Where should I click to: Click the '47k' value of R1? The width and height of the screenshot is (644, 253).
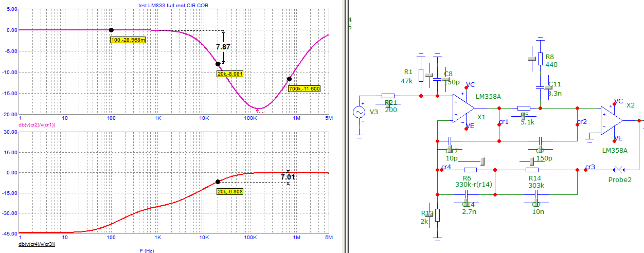click(x=407, y=81)
